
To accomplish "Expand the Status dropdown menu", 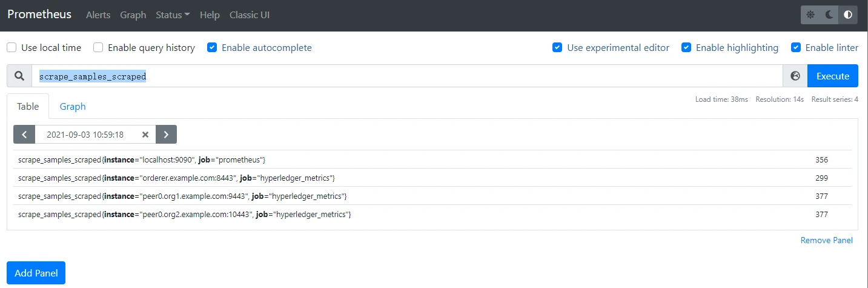I will coord(173,15).
